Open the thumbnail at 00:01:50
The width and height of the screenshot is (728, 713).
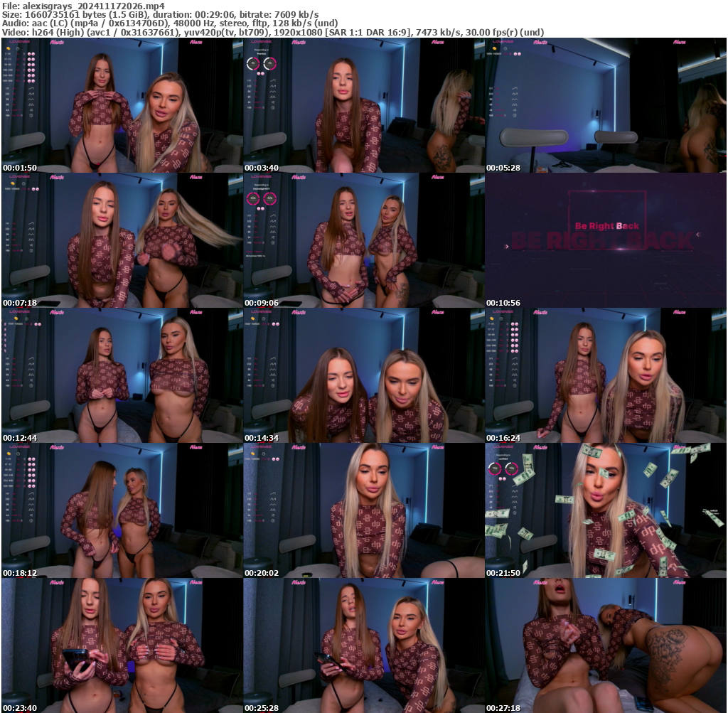coord(121,107)
